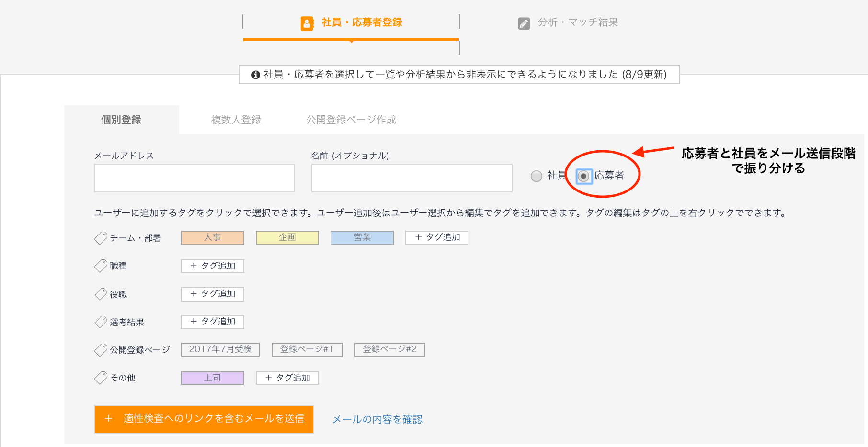The image size is (868, 447).
Task: Click the メールアドレス input field
Action: pyautogui.click(x=194, y=178)
